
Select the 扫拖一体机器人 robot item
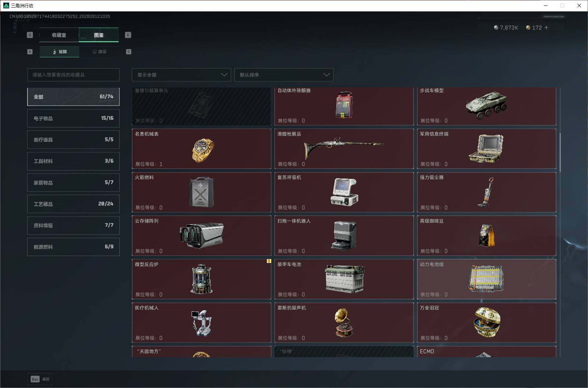344,236
